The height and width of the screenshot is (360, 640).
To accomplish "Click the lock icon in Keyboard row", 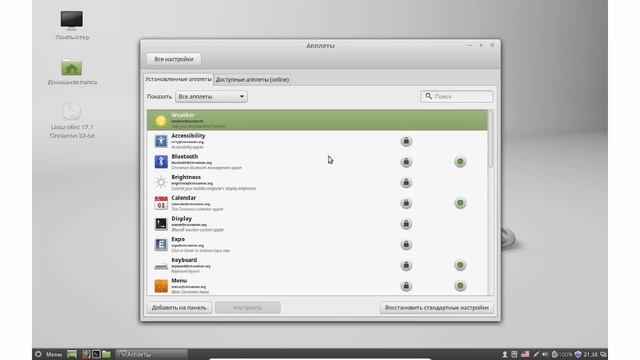I will 406,265.
